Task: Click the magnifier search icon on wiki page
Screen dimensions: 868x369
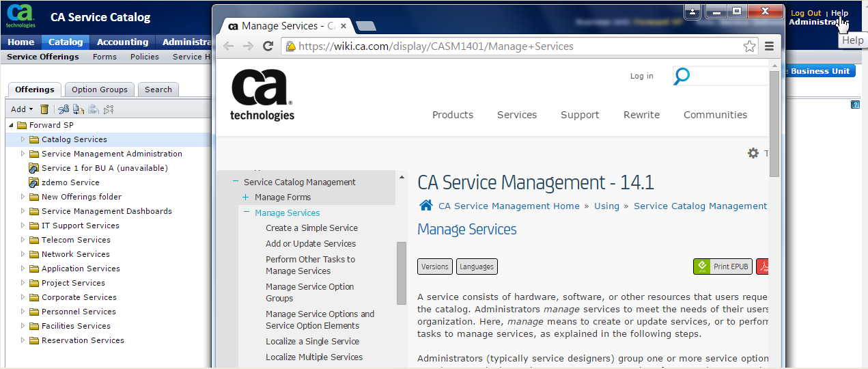Action: [x=681, y=76]
